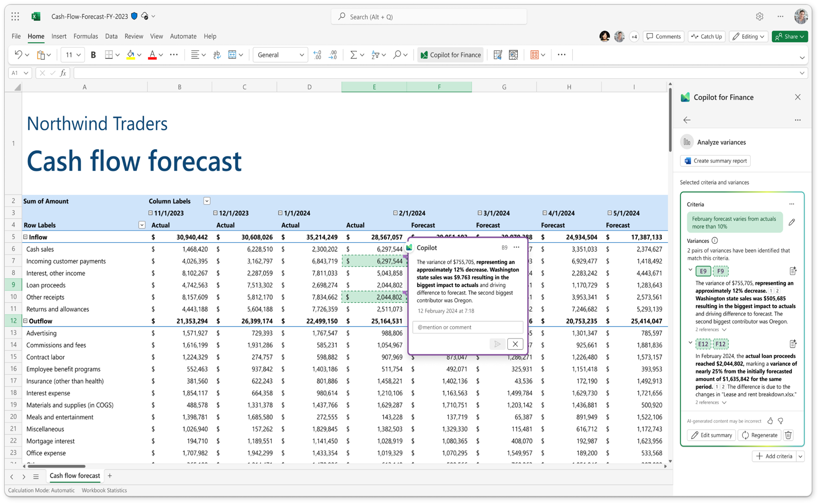Click the comment mention input field
The height and width of the screenshot is (504, 819).
pyautogui.click(x=468, y=327)
